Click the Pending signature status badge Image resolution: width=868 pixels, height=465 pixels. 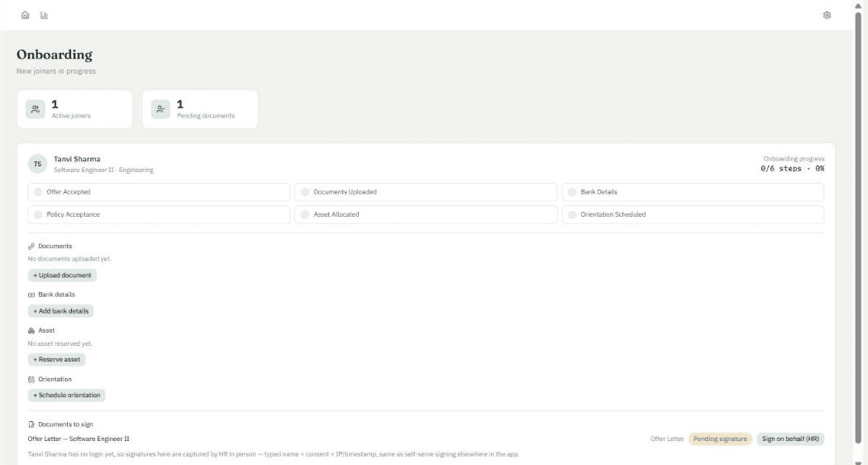(720, 439)
